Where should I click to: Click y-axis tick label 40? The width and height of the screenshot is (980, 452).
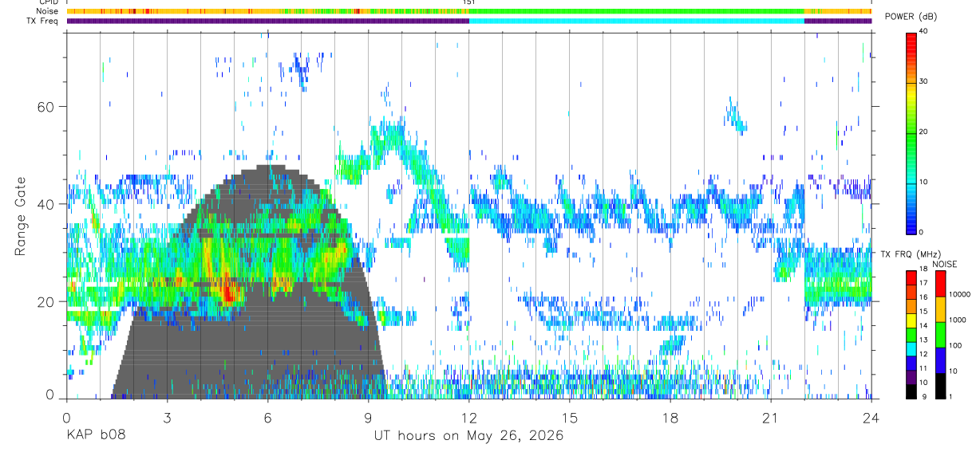pyautogui.click(x=45, y=204)
